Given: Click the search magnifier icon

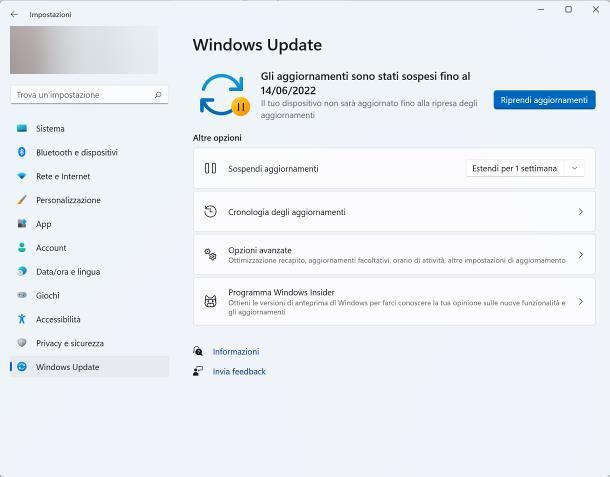Looking at the screenshot, I should (158, 95).
